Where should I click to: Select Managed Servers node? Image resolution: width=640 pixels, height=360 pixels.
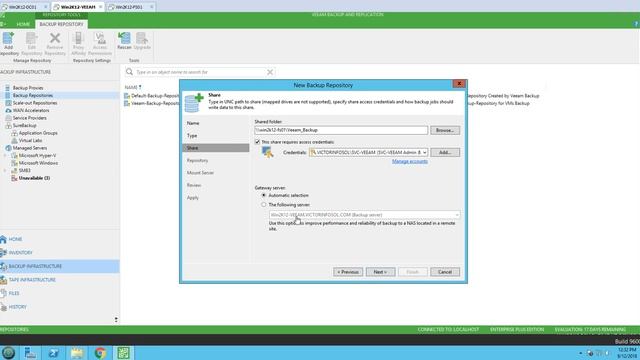(29, 148)
